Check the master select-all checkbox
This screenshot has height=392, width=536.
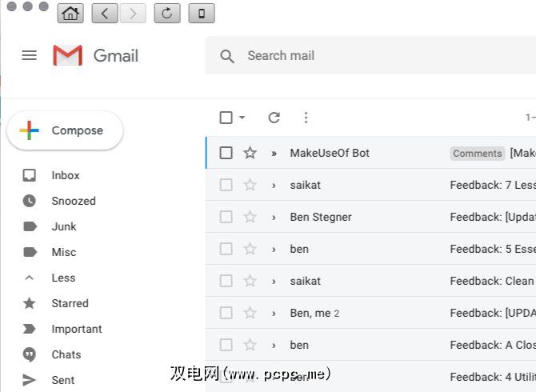pyautogui.click(x=226, y=118)
